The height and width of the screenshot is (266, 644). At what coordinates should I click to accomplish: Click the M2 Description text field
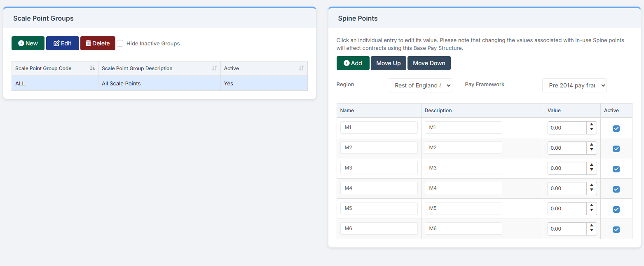tap(463, 148)
